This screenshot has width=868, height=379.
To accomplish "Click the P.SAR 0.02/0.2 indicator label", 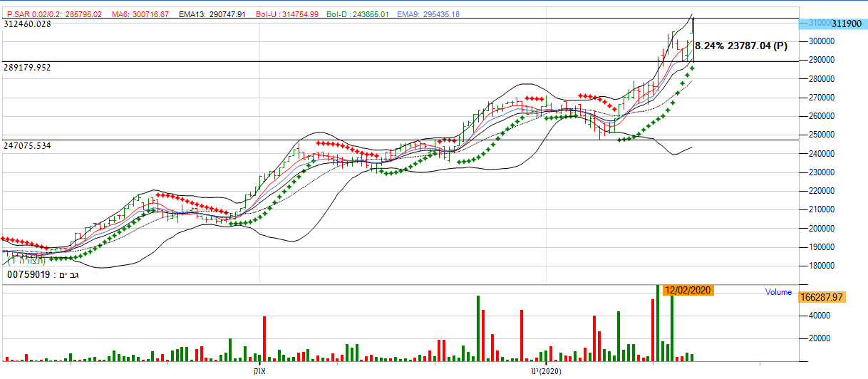I will coord(54,14).
